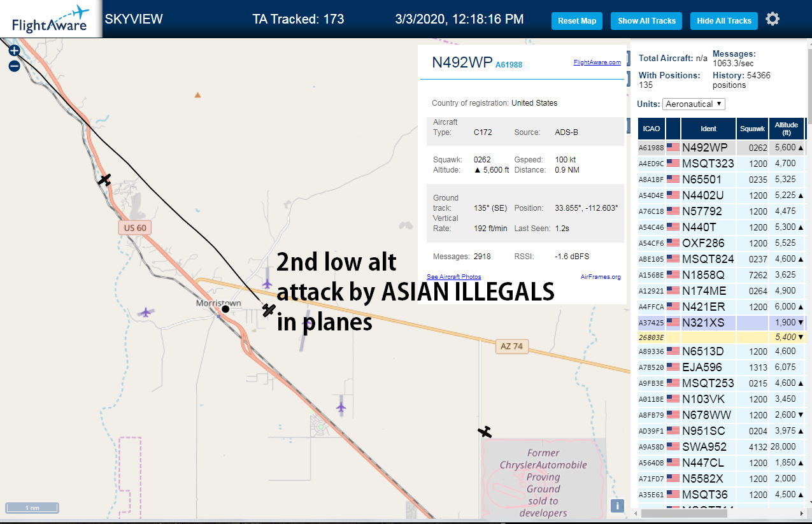Click the US flag in SWA952 row

[x=673, y=447]
